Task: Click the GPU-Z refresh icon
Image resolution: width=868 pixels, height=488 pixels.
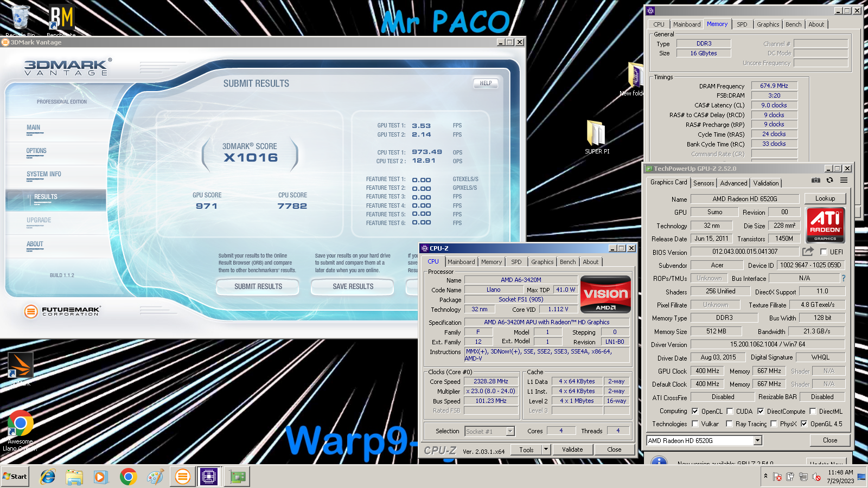Action: (x=829, y=180)
